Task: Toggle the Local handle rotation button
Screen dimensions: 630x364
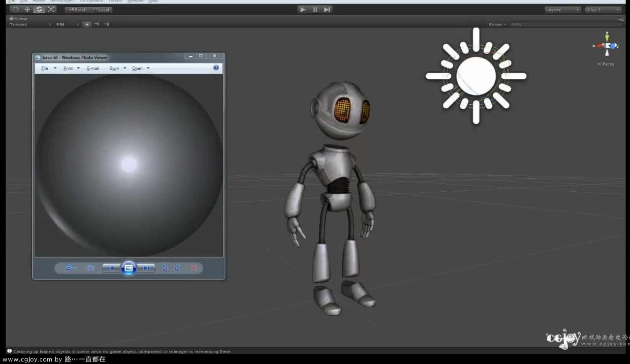Action: [x=101, y=10]
